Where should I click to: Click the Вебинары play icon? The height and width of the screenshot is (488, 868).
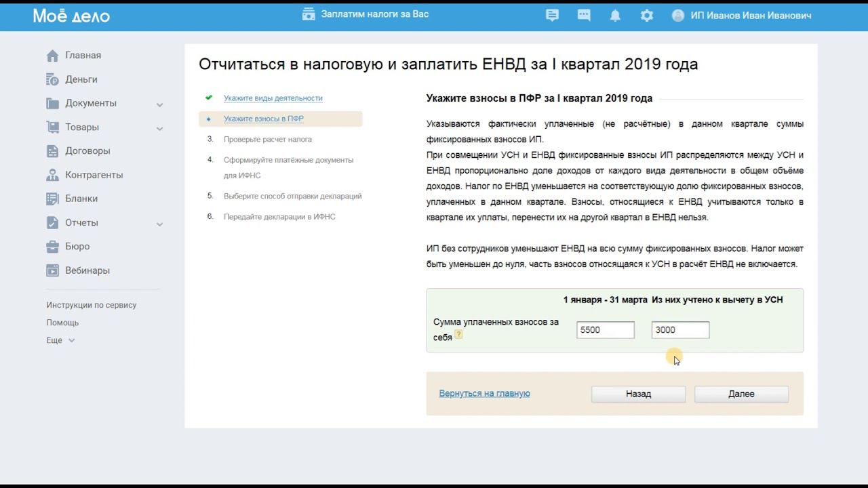(x=52, y=270)
